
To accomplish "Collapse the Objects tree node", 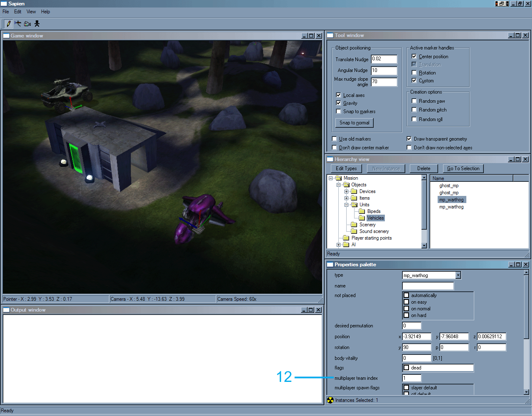I will pos(339,185).
